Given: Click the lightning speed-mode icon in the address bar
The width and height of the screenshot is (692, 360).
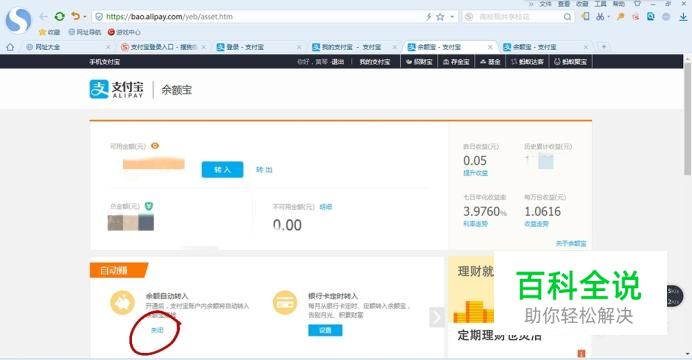Looking at the screenshot, I should [x=428, y=17].
